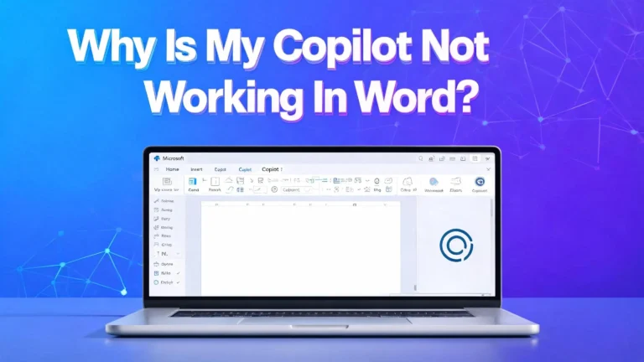This screenshot has height=362, width=644.
Task: Toggle the checked sidebar item with the blue grid icon
Action: 167,273
